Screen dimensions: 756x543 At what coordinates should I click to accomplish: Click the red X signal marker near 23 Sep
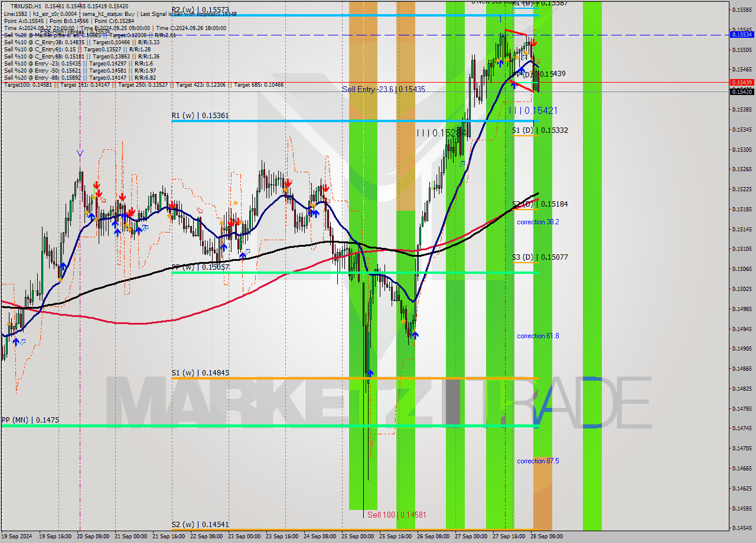click(236, 202)
